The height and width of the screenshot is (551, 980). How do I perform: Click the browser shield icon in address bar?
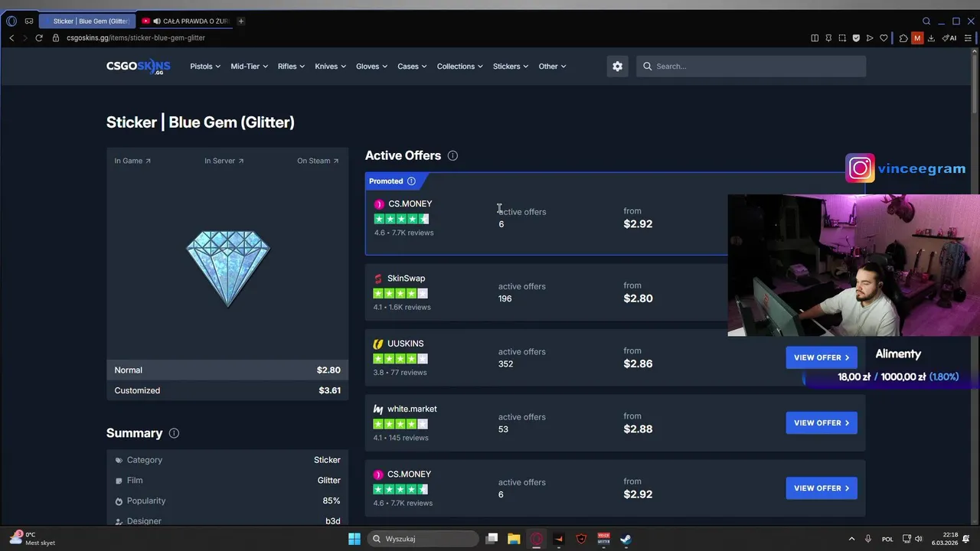pyautogui.click(x=856, y=37)
